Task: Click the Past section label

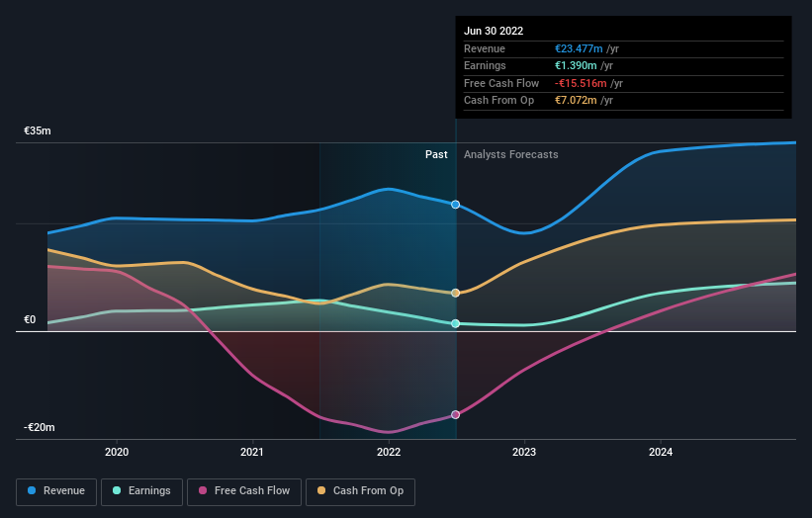Action: point(436,154)
